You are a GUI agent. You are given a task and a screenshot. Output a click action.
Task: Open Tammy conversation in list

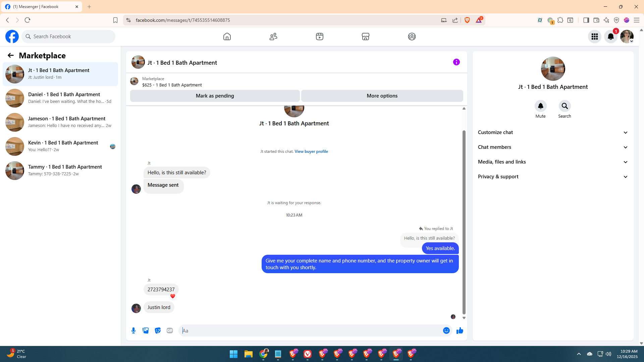[60, 171]
